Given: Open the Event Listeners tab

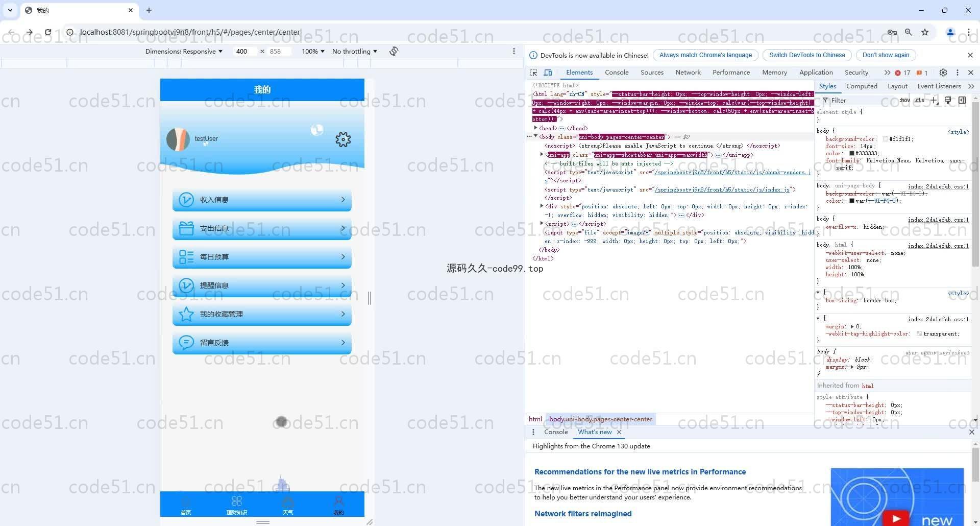Looking at the screenshot, I should (x=939, y=86).
